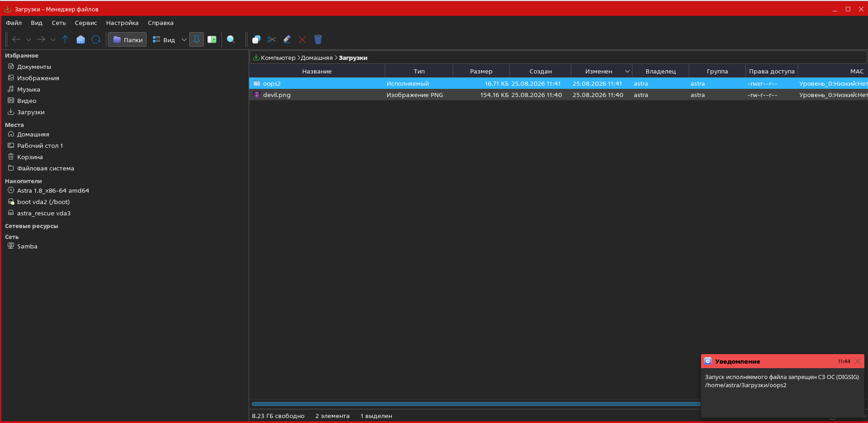The width and height of the screenshot is (868, 423).
Task: Click the horizontal scrollbar below file list
Action: click(476, 404)
